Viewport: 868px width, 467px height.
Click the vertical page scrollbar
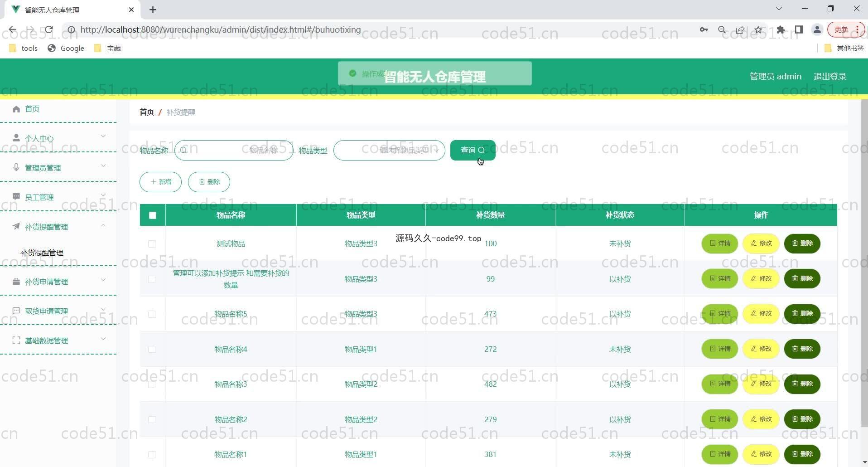pyautogui.click(x=864, y=263)
